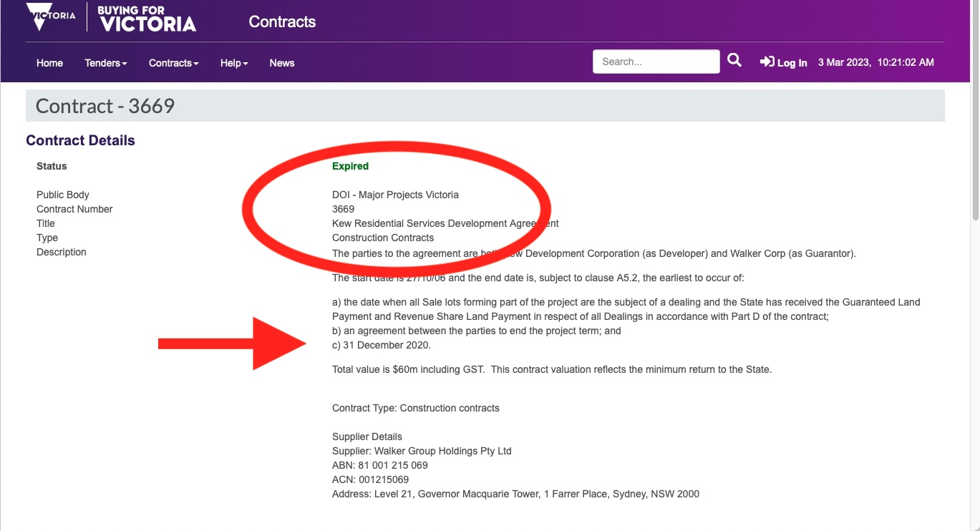This screenshot has height=531, width=980.
Task: Click the magnifying glass search icon
Action: [734, 61]
